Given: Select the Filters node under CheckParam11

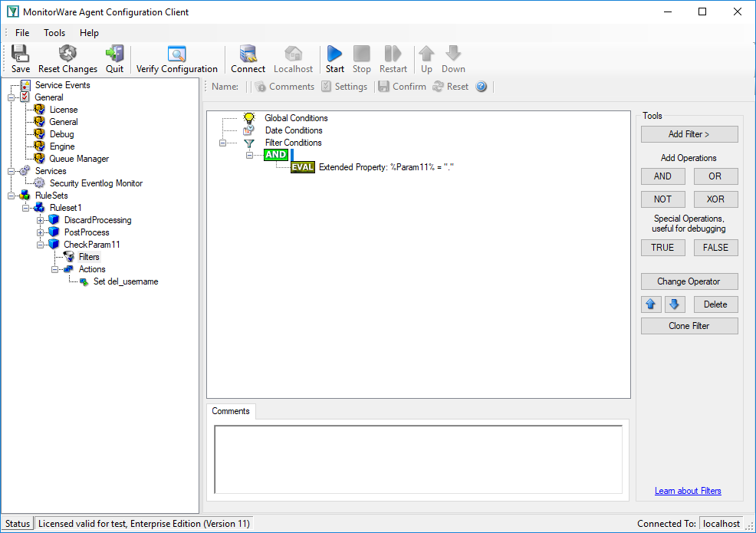Looking at the screenshot, I should click(x=89, y=257).
